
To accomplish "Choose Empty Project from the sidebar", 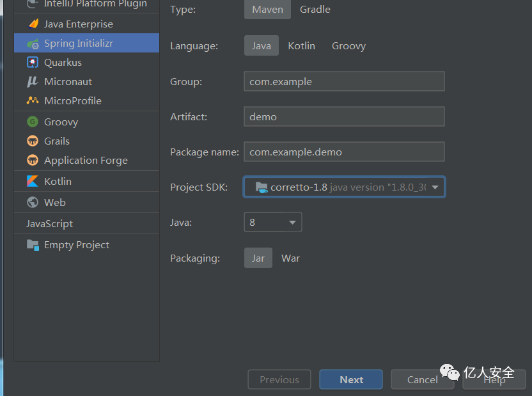I will pyautogui.click(x=76, y=245).
